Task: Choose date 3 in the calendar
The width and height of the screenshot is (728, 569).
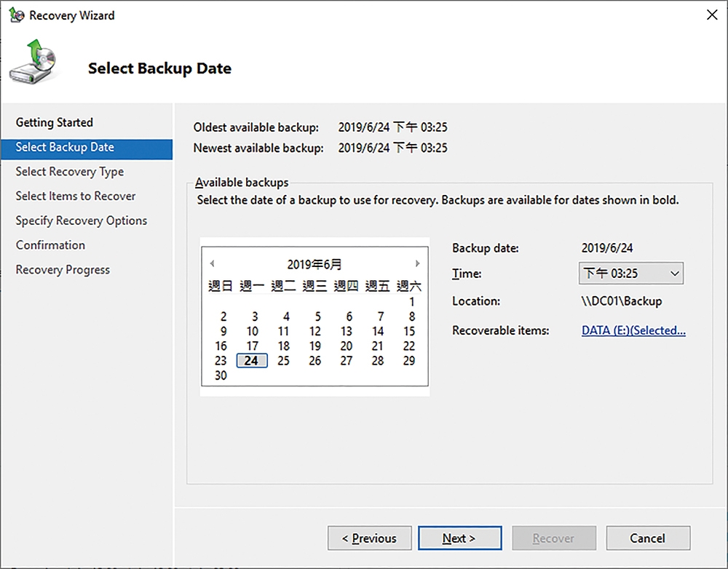Action: [254, 317]
